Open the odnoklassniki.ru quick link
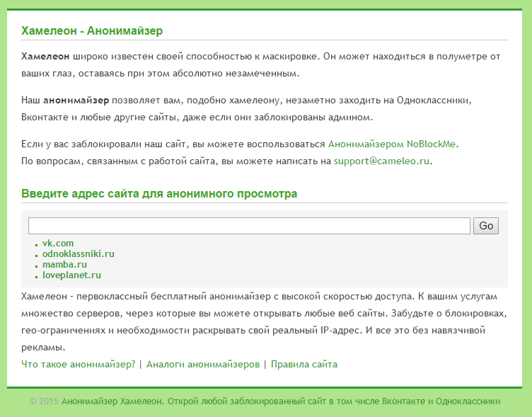The image size is (532, 417). [x=78, y=253]
